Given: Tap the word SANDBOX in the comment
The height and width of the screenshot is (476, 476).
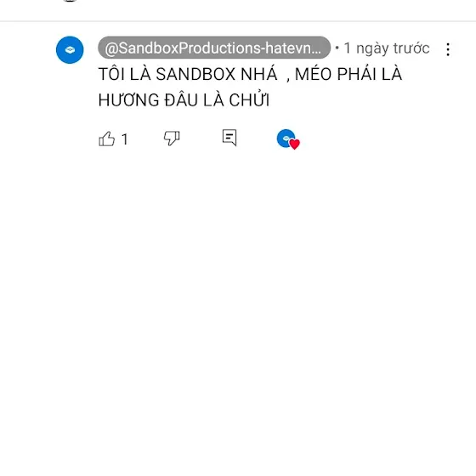Looking at the screenshot, I should (x=195, y=74).
